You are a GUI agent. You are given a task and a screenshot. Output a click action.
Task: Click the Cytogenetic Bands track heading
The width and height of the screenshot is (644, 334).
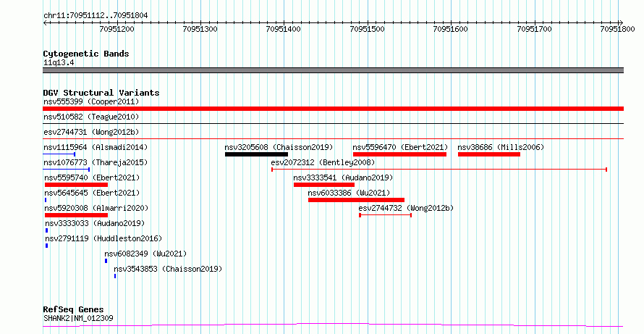click(x=86, y=54)
